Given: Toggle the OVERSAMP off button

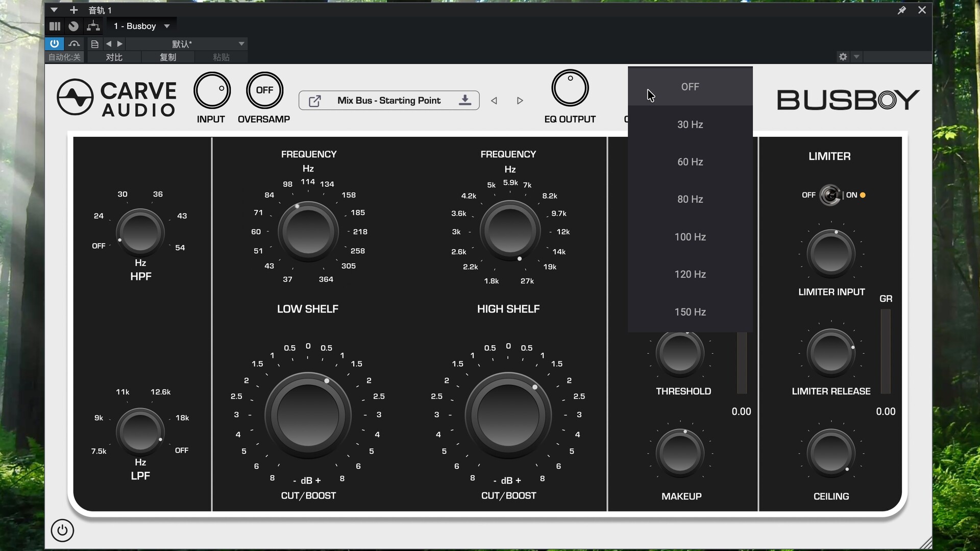Looking at the screenshot, I should [264, 90].
